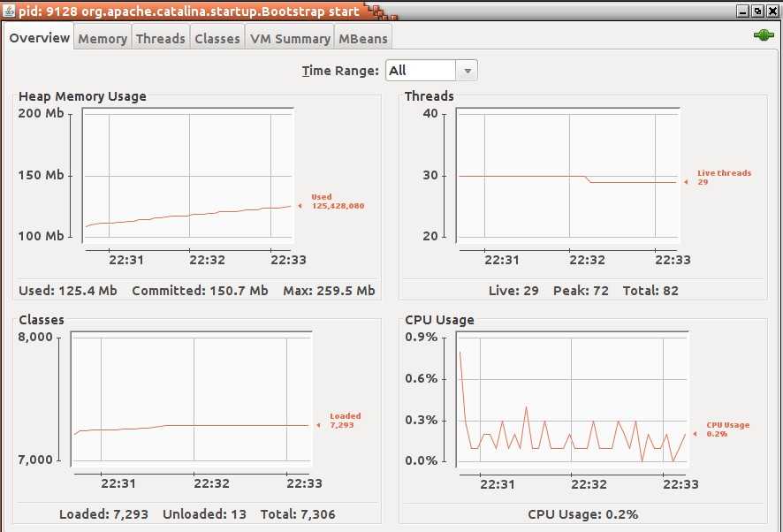This screenshot has width=783, height=532.
Task: Close the pid 9128 window
Action: coord(772,11)
